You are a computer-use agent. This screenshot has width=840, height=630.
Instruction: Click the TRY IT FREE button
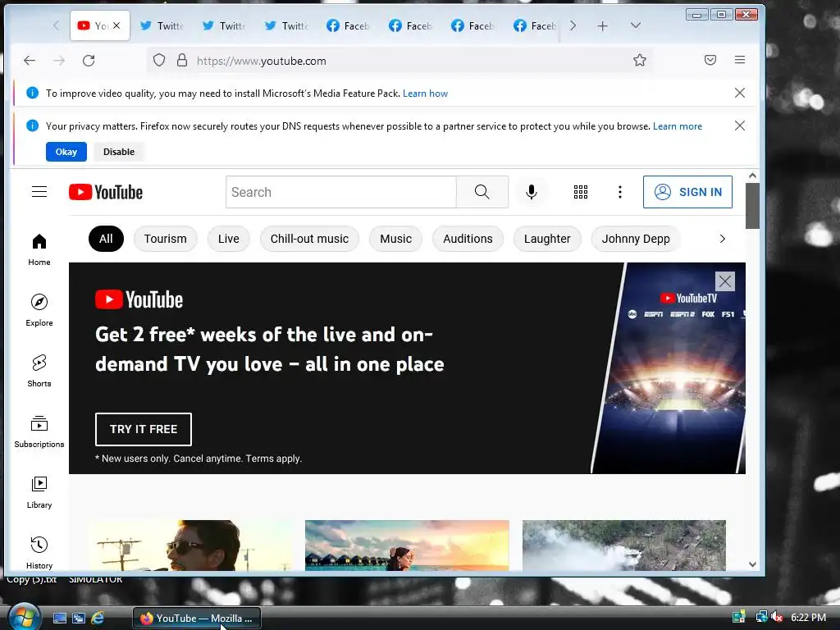tap(143, 429)
